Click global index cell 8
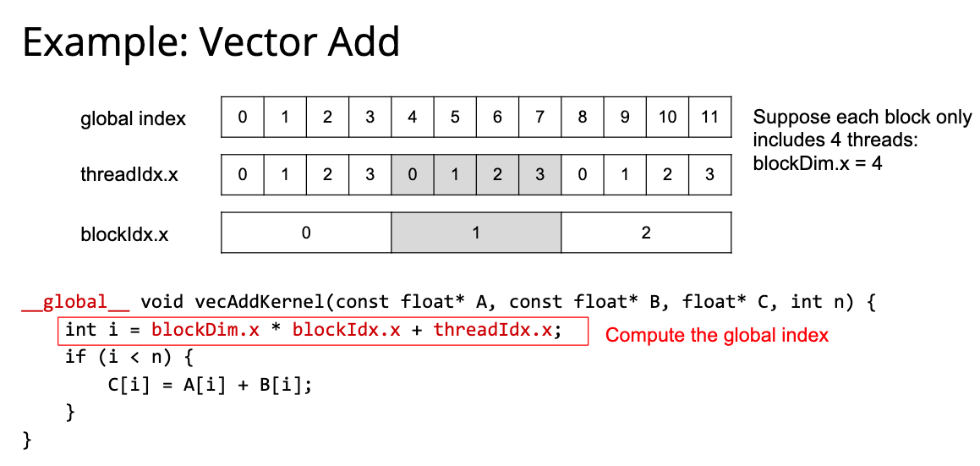The image size is (980, 466). (x=583, y=117)
